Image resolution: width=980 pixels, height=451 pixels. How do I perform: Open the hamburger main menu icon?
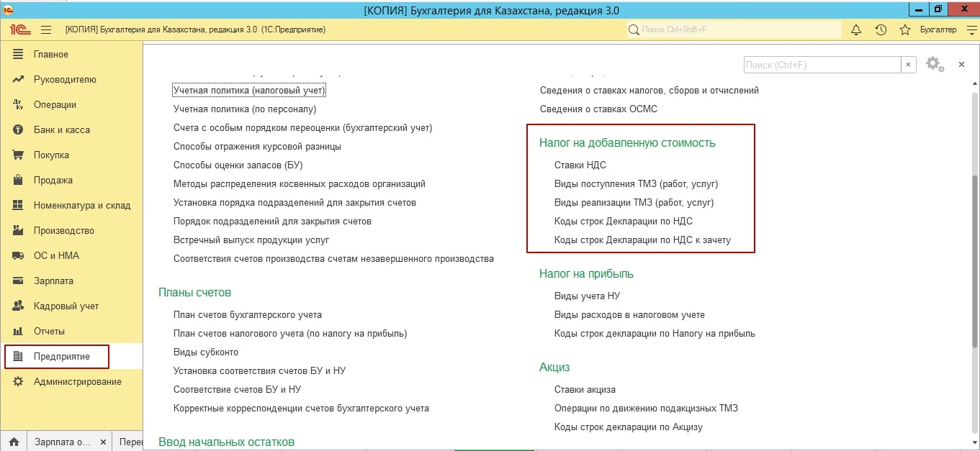point(46,29)
